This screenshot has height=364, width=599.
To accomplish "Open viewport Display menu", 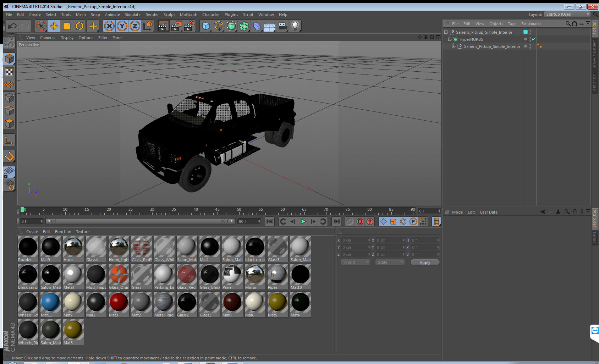I will 67,38.
